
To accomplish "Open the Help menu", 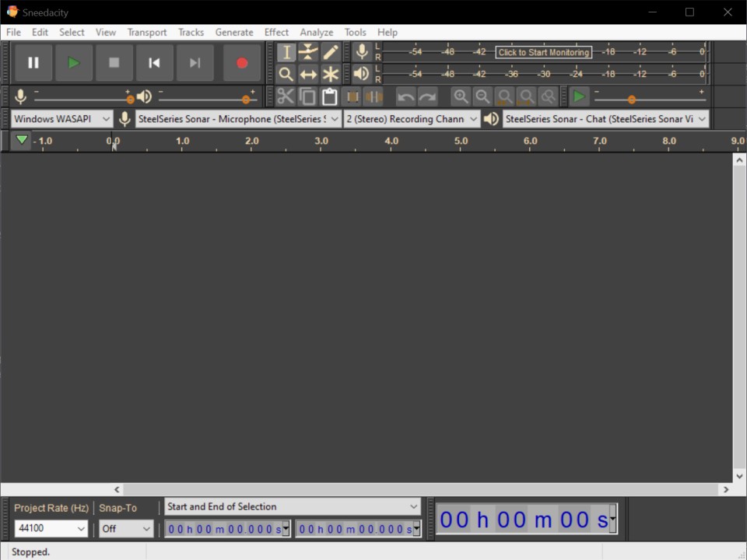I will pyautogui.click(x=388, y=33).
